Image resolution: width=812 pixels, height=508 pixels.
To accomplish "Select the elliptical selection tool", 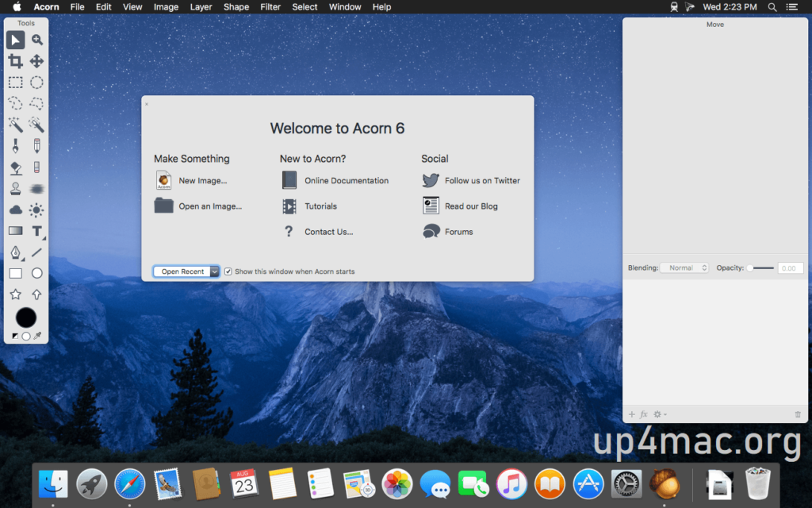I will pos(36,82).
